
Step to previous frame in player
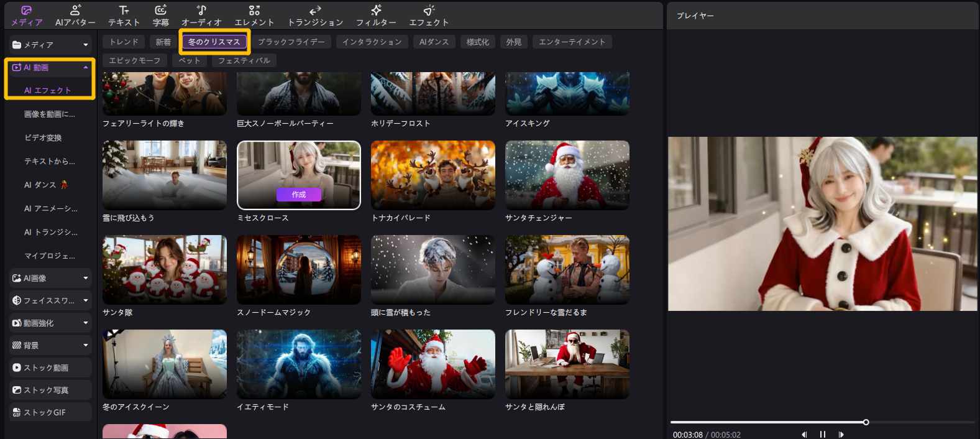(x=804, y=435)
